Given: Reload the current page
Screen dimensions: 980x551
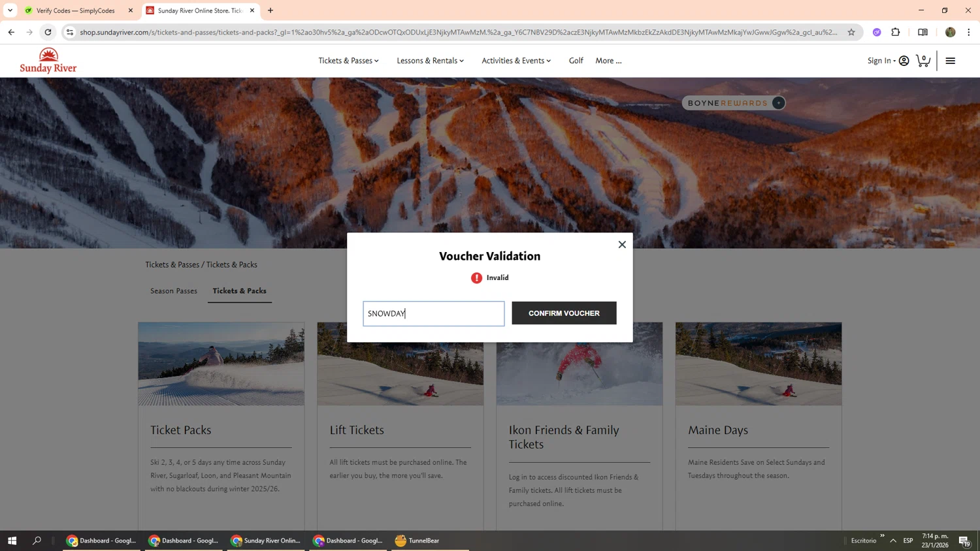Looking at the screenshot, I should [48, 32].
